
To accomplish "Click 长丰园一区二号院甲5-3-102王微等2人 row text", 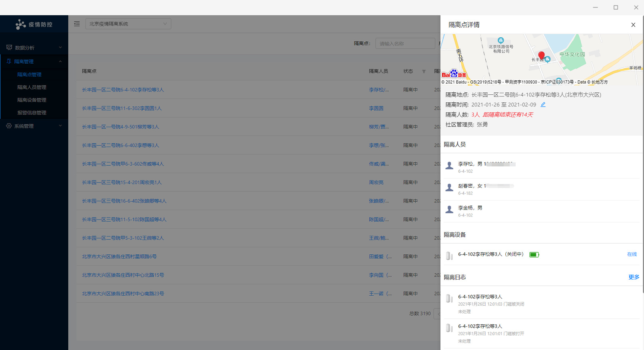I will [x=123, y=238].
